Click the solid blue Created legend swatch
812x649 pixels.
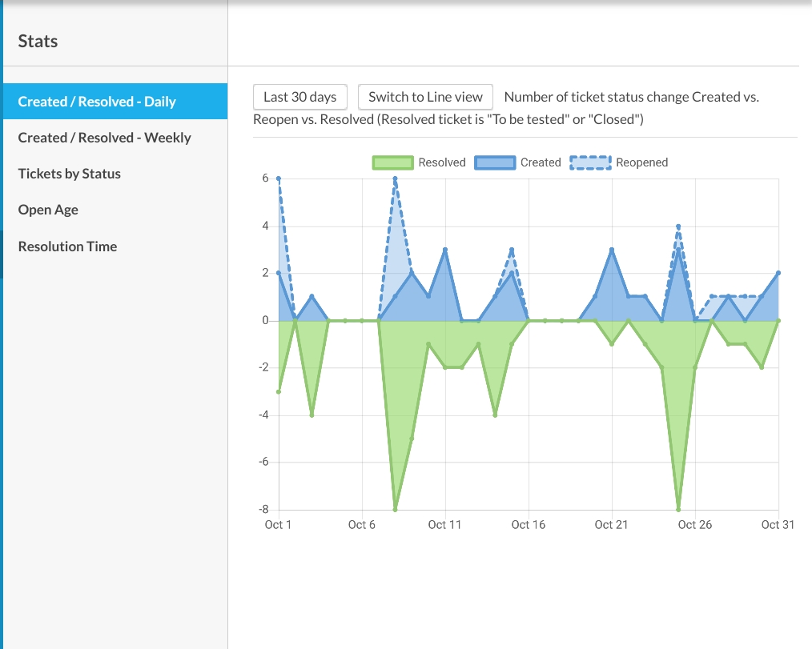(x=495, y=162)
